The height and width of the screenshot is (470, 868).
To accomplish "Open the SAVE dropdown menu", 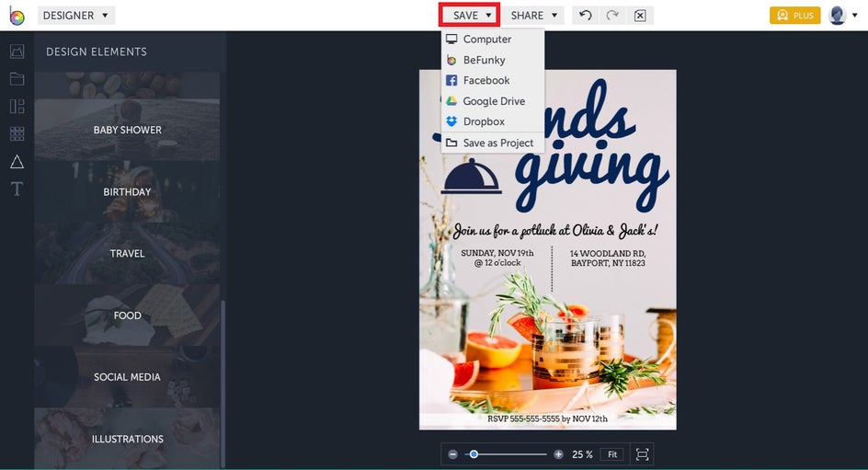I will point(470,15).
